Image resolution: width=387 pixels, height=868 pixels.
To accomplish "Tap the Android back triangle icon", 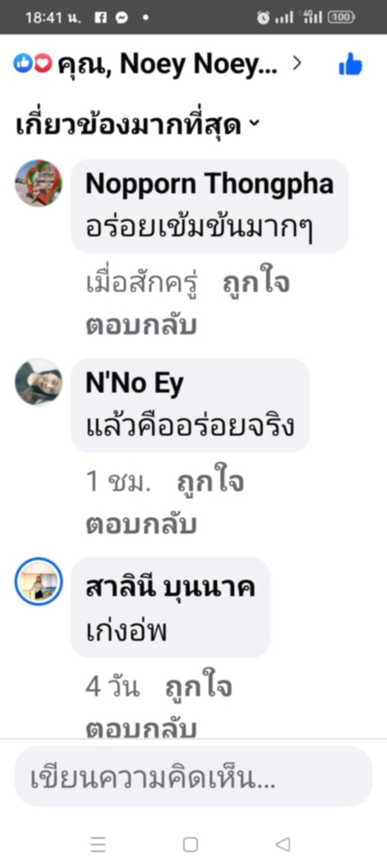I will tap(283, 844).
